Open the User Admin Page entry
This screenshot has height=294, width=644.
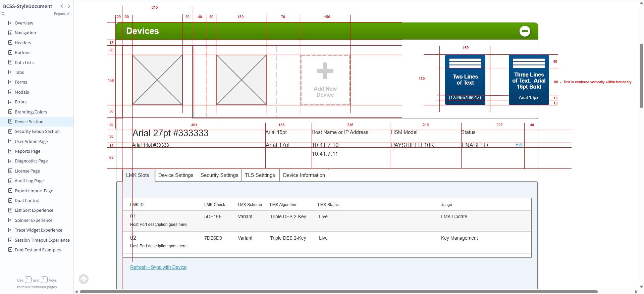tap(31, 141)
